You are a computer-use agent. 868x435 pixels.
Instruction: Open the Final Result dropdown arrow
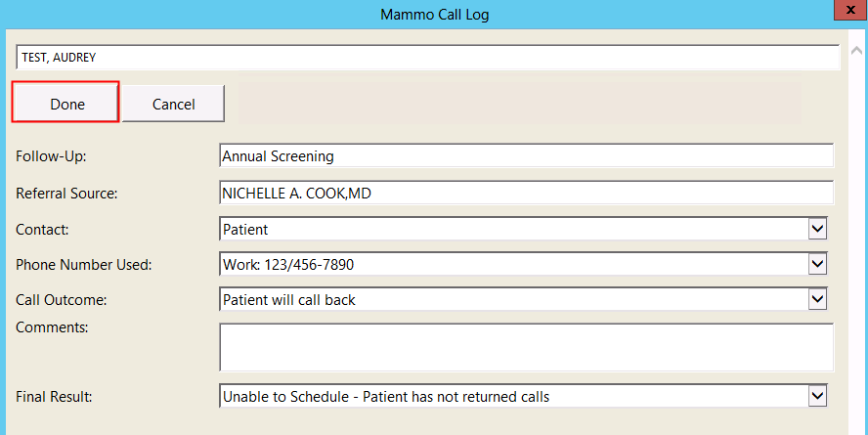[x=818, y=397]
